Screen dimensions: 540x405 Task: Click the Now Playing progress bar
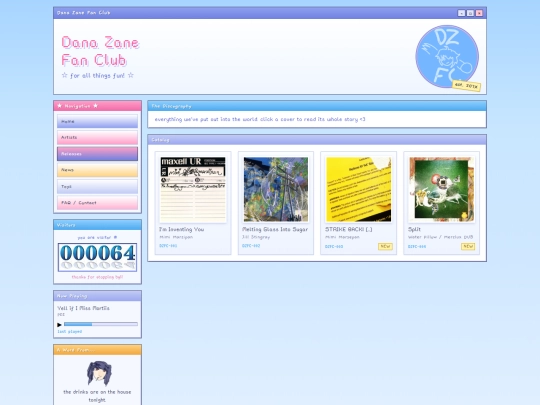101,324
